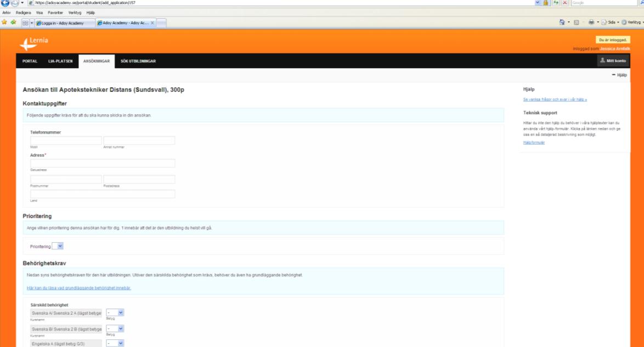Open the PORTAL navigation item
Image resolution: width=644 pixels, height=347 pixels.
click(30, 61)
